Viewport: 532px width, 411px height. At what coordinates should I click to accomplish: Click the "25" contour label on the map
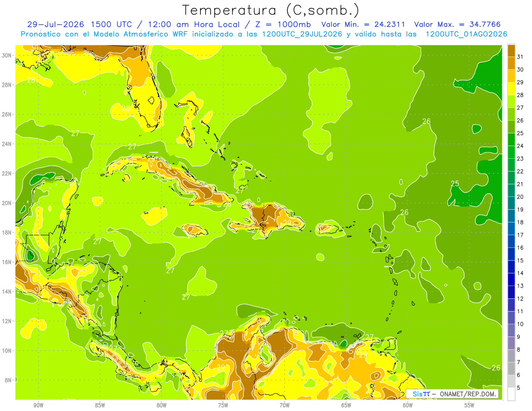(x=455, y=184)
